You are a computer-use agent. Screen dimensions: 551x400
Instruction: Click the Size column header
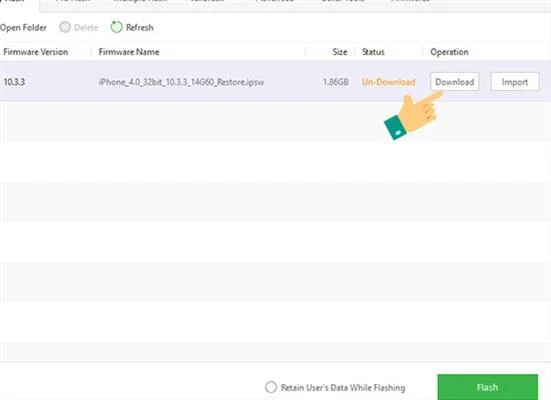pos(340,52)
